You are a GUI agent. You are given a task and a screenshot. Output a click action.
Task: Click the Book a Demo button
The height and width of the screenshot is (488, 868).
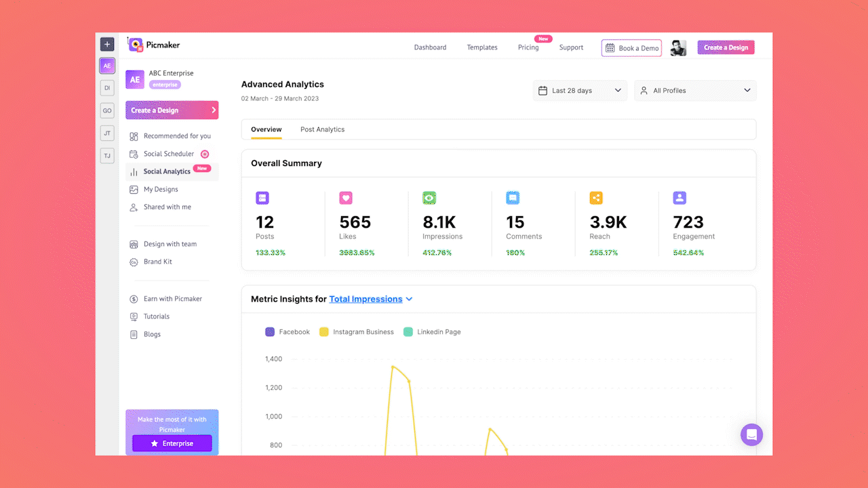point(631,48)
